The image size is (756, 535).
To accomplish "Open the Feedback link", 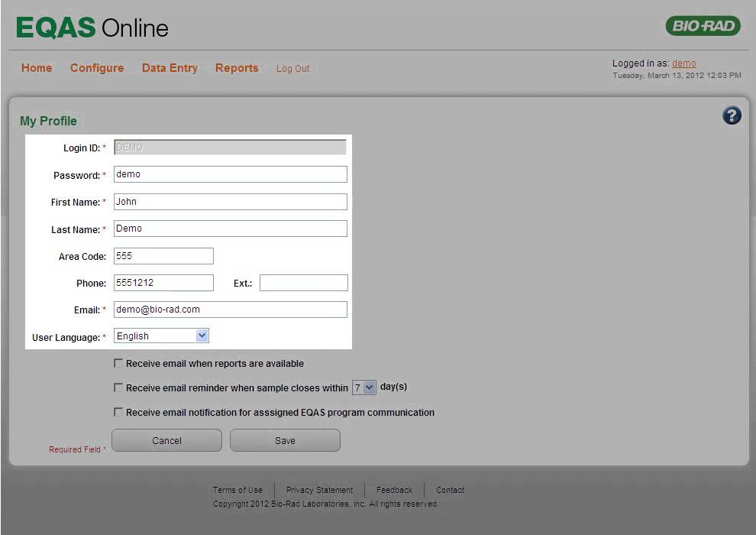I will pos(394,490).
